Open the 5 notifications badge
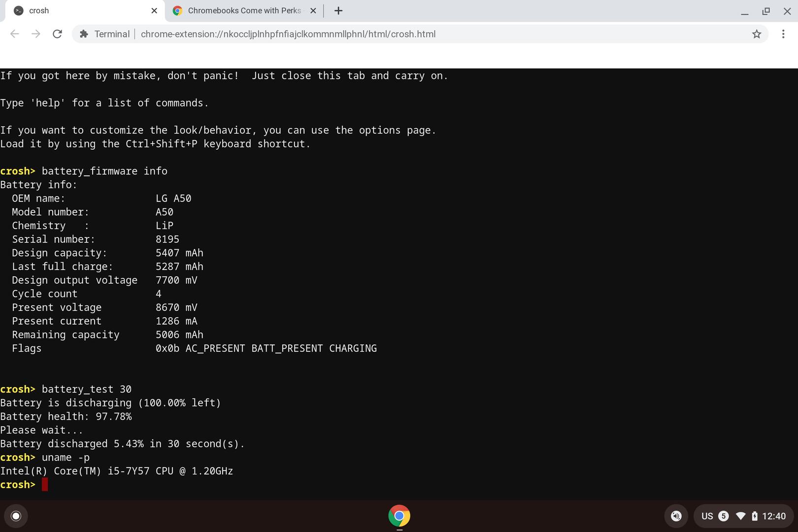Image resolution: width=798 pixels, height=532 pixels. click(723, 516)
